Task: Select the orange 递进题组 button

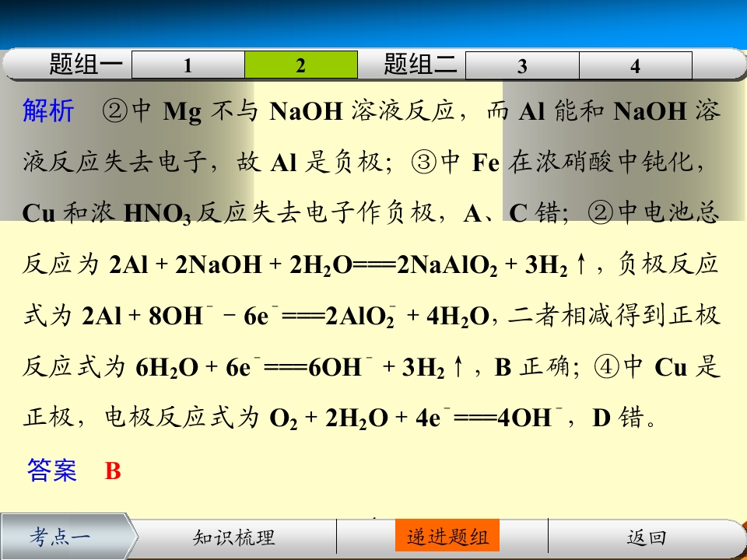Action: point(447,537)
